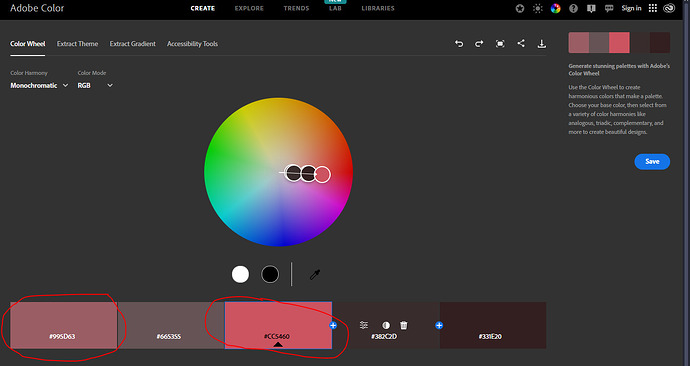The height and width of the screenshot is (366, 690).
Task: Activate the eyedropper tool
Action: coord(315,274)
